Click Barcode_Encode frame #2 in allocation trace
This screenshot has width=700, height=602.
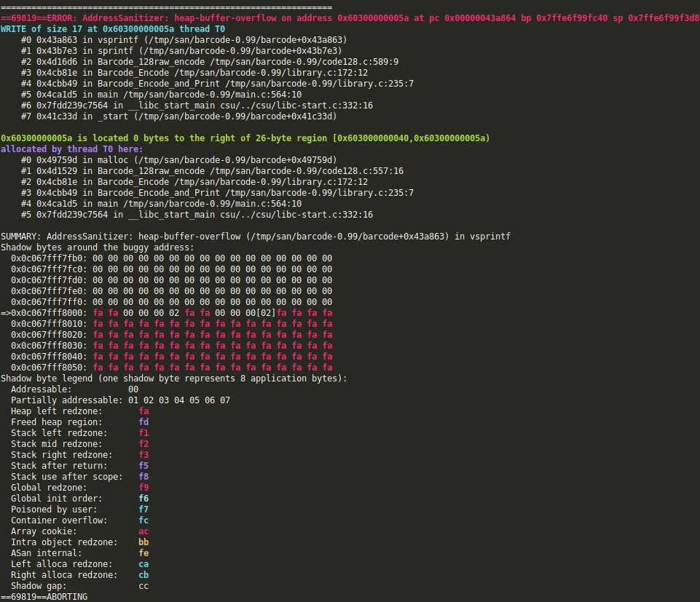[194, 182]
